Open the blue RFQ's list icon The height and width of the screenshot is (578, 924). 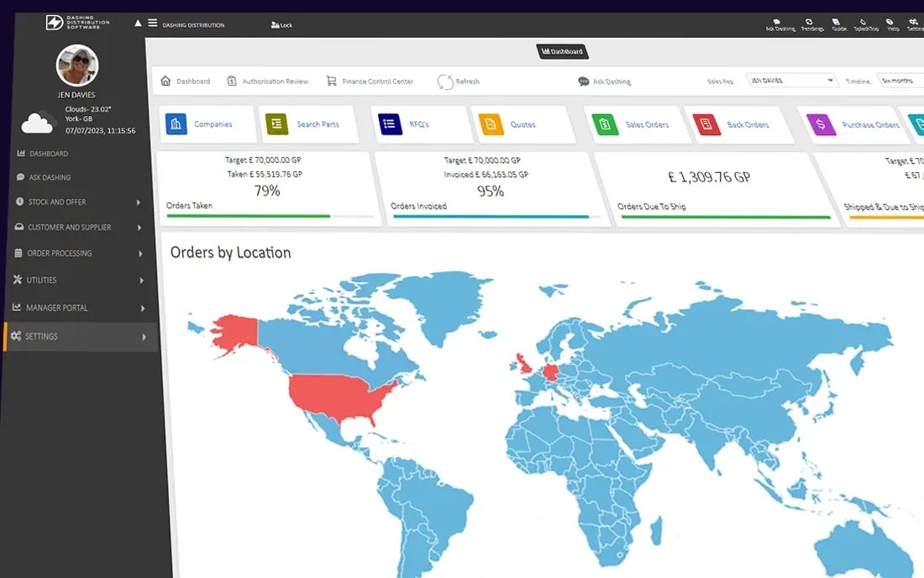click(x=389, y=123)
